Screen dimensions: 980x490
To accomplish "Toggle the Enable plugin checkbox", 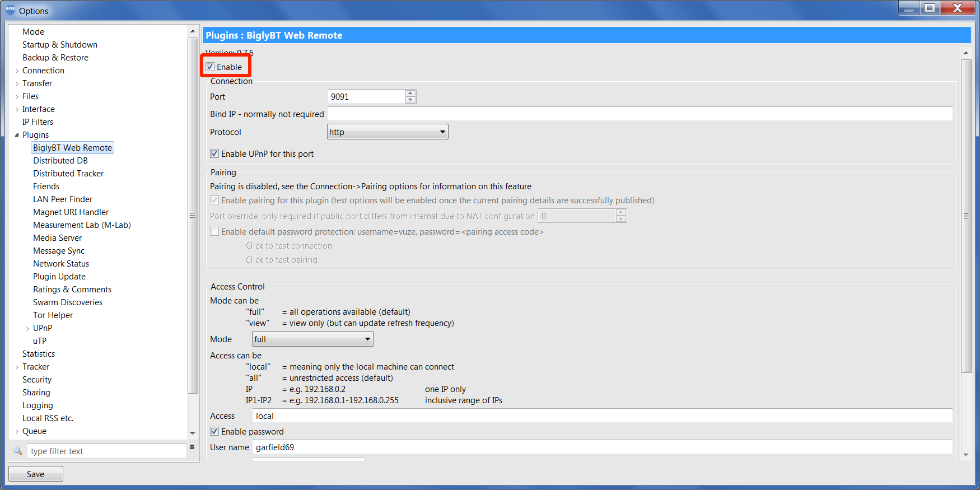I will [x=210, y=67].
